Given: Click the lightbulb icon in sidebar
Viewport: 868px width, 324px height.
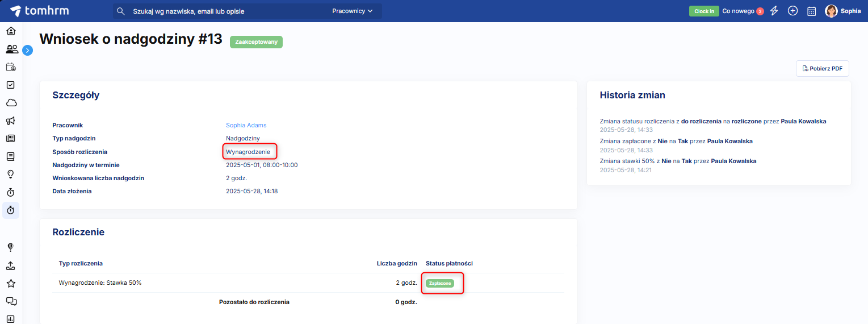Looking at the screenshot, I should pyautogui.click(x=11, y=174).
